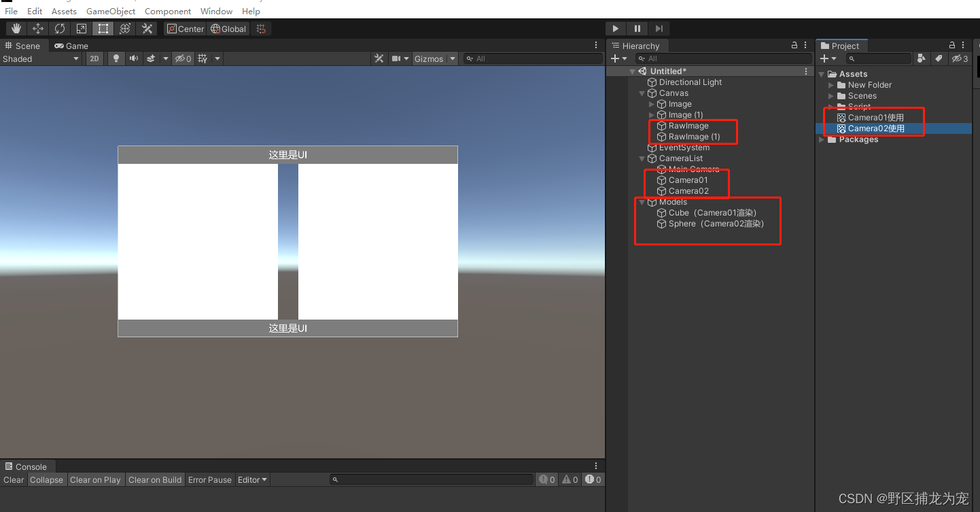Collapse the Canvas hierarchy item
Image resolution: width=980 pixels, height=512 pixels.
tap(642, 93)
